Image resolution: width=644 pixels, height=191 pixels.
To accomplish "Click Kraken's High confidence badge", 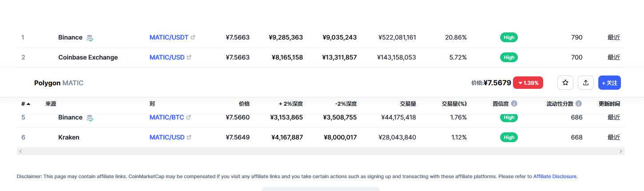I will (509, 137).
